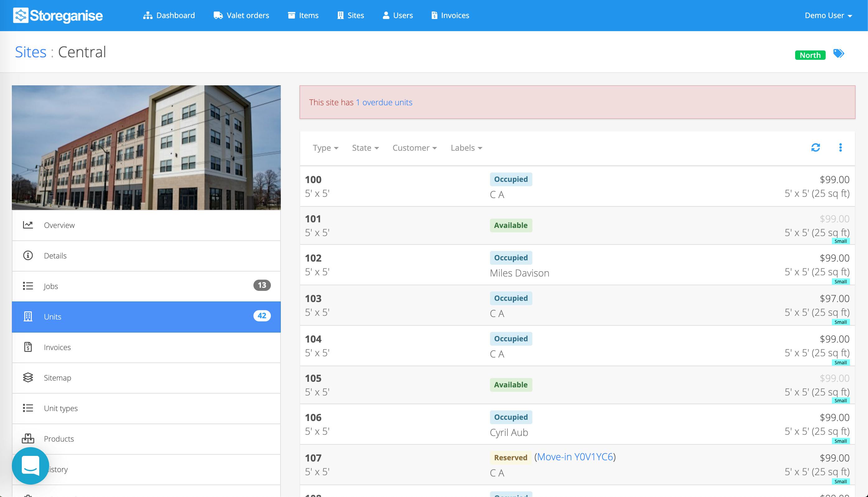Viewport: 868px width, 497px height.
Task: Open the Customer filter dropdown
Action: pos(414,148)
